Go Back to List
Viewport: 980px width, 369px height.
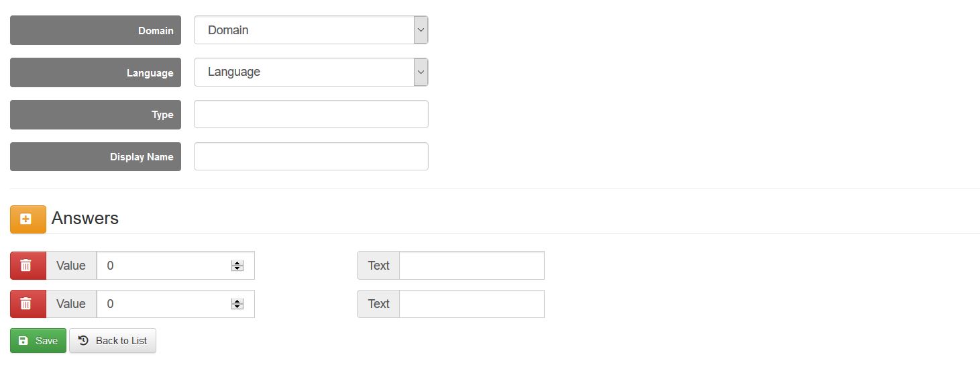pos(113,341)
